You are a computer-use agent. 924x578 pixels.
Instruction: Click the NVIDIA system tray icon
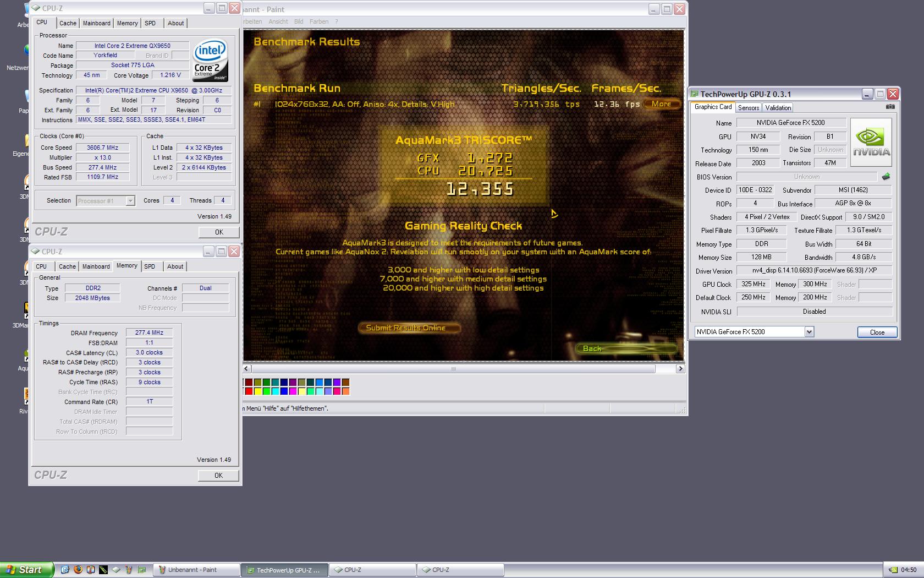click(x=894, y=570)
